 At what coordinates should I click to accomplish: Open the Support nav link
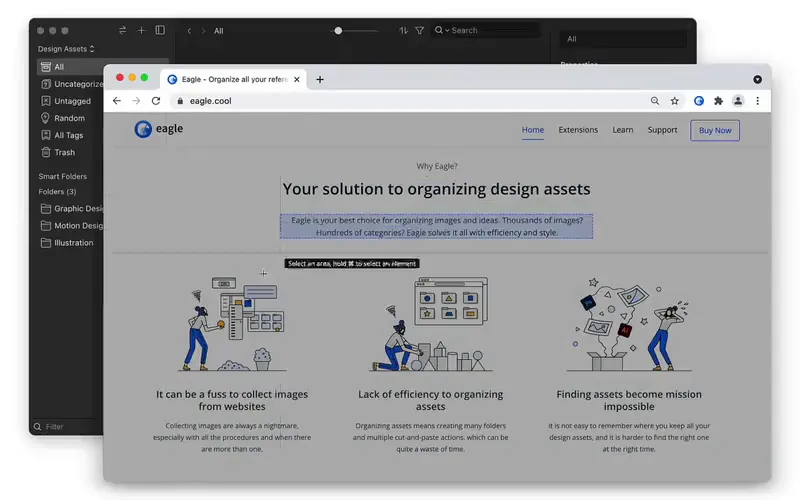coord(662,130)
